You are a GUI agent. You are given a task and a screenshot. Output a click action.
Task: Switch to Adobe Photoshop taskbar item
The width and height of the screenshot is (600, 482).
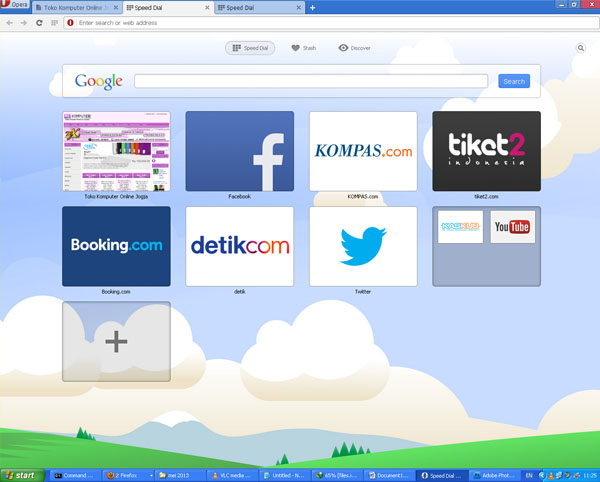[495, 475]
